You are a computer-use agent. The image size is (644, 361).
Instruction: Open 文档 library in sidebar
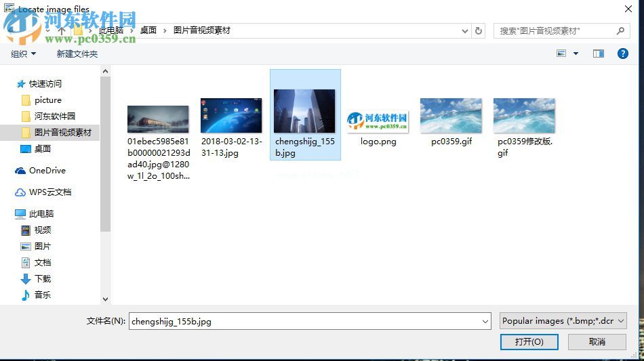(x=43, y=263)
